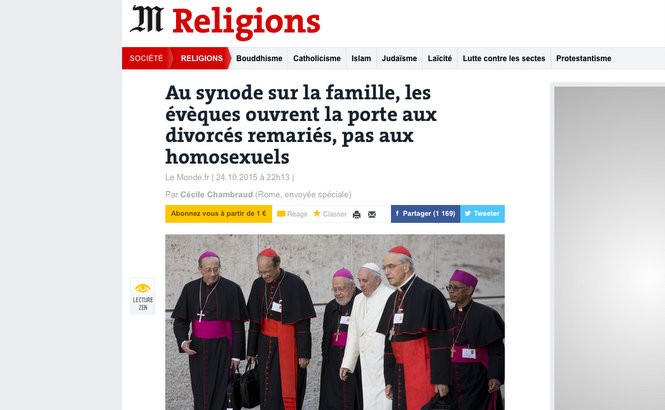Open Lutte contre les sectes section
665x410 pixels.
coord(504,59)
